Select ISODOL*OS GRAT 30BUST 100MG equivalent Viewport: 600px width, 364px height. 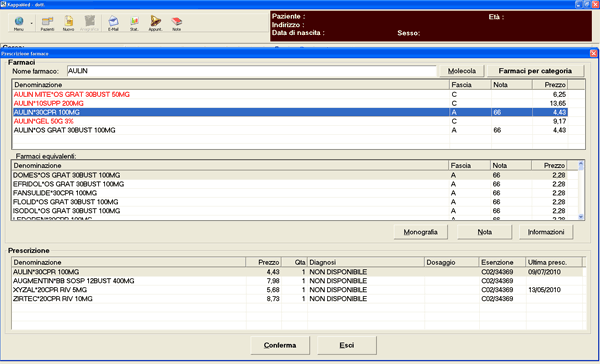tap(289, 211)
